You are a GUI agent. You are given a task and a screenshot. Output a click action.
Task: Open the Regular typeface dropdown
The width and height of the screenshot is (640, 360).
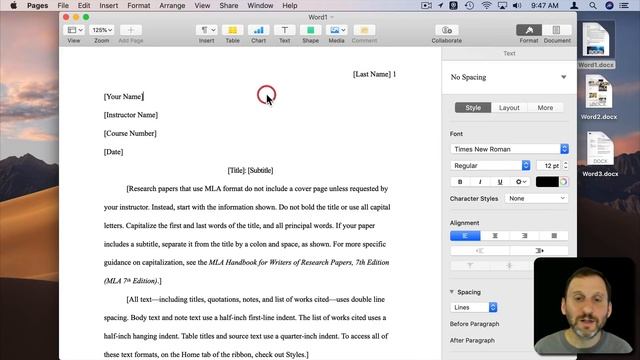click(x=490, y=165)
